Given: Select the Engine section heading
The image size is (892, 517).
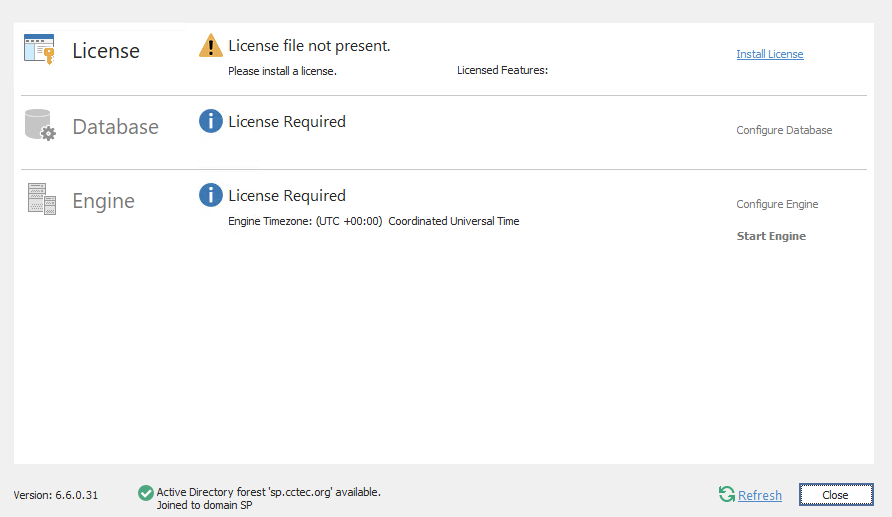Looking at the screenshot, I should pyautogui.click(x=103, y=201).
